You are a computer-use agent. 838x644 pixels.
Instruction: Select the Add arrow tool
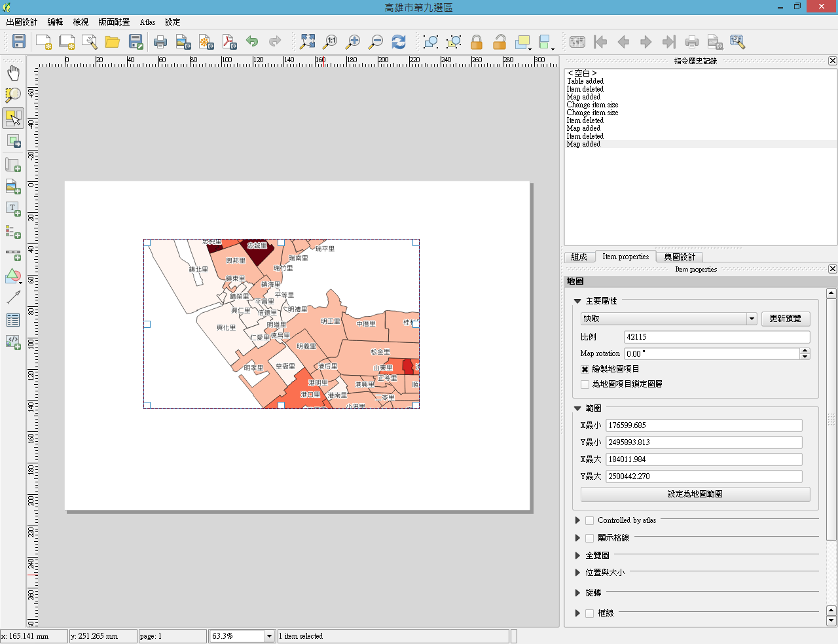[13, 297]
